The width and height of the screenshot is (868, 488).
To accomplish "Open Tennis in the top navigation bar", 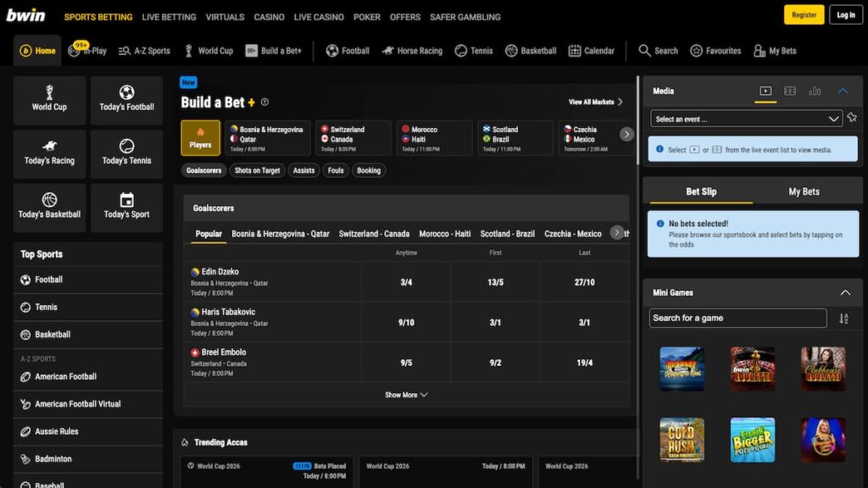I will [x=474, y=51].
